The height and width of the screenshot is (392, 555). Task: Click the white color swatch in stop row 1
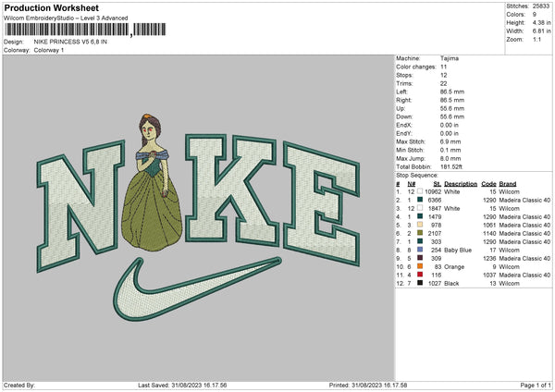420,191
